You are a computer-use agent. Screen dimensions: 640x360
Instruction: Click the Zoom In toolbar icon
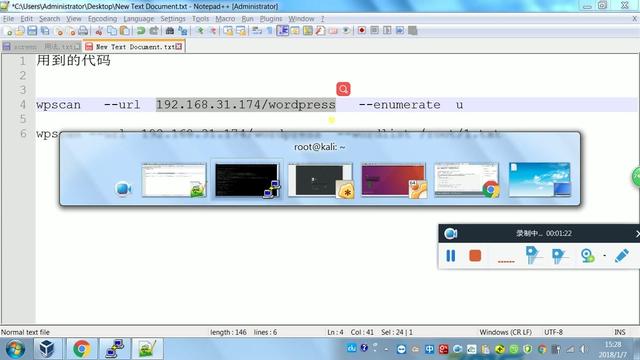coord(200,31)
